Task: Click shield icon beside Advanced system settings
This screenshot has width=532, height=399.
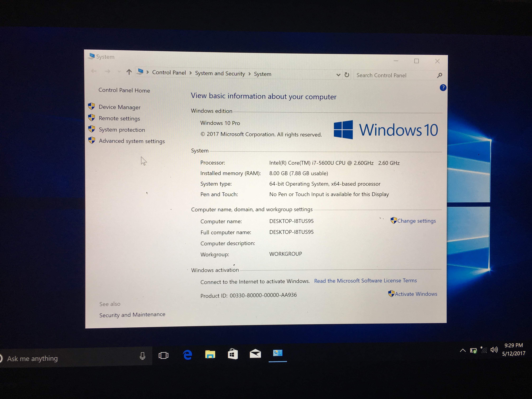Action: [x=92, y=140]
